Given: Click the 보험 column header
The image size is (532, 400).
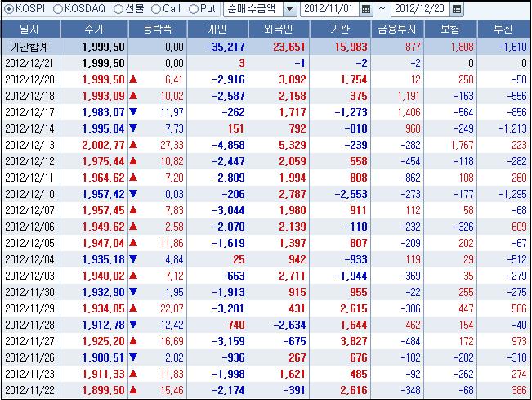Looking at the screenshot, I should 450,29.
